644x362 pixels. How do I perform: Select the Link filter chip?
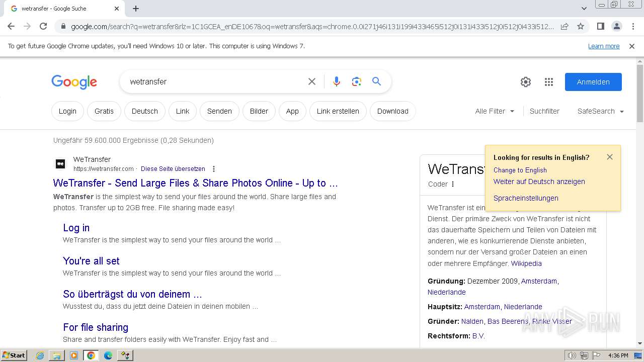pyautogui.click(x=183, y=111)
